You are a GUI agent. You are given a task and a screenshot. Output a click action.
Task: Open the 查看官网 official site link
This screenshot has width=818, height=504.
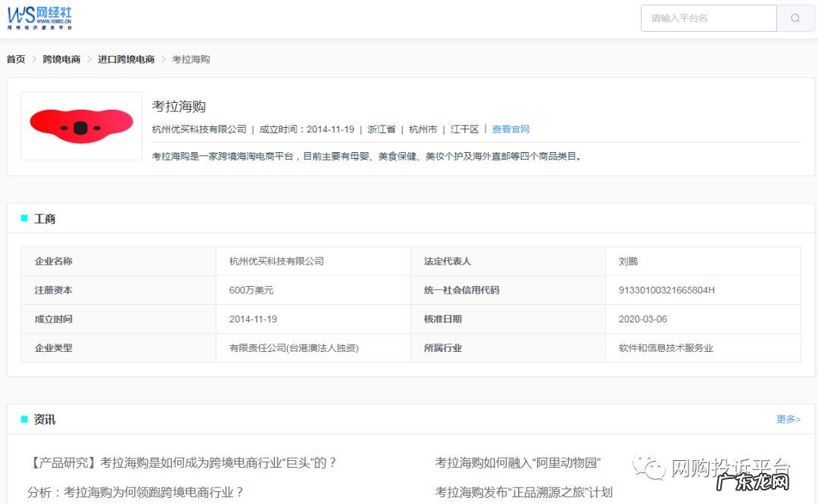click(510, 129)
